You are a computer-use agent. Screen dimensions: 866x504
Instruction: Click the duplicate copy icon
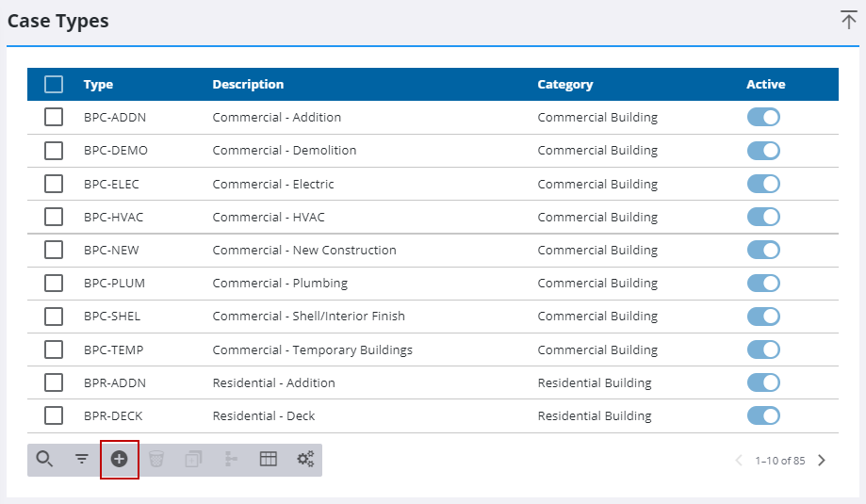193,460
